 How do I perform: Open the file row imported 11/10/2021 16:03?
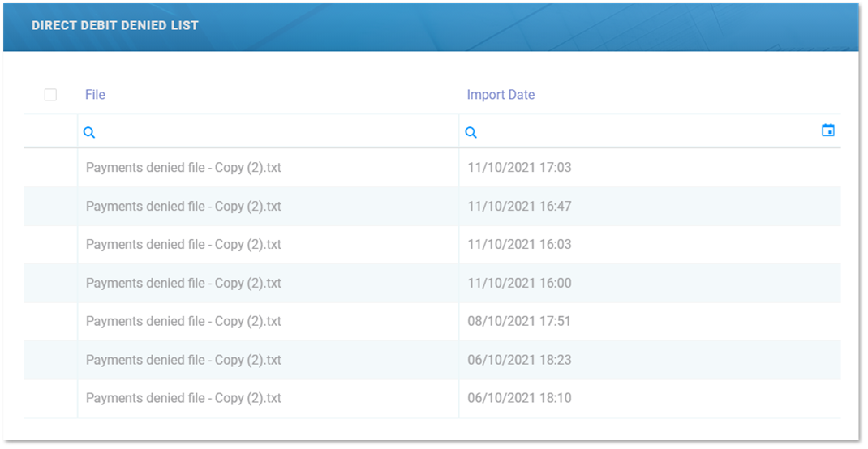183,245
